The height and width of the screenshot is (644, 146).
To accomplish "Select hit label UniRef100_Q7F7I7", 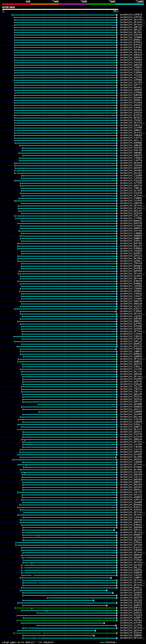I will tap(131, 85).
